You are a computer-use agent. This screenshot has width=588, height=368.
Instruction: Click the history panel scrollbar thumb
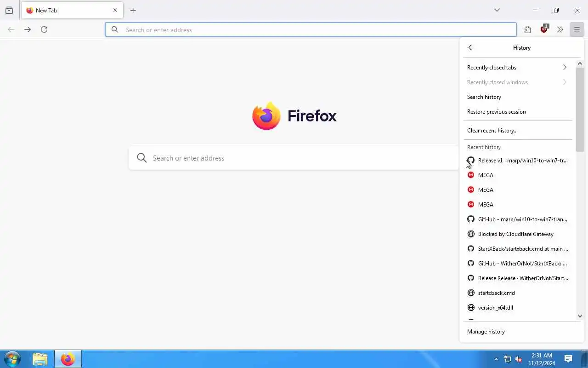580,109
